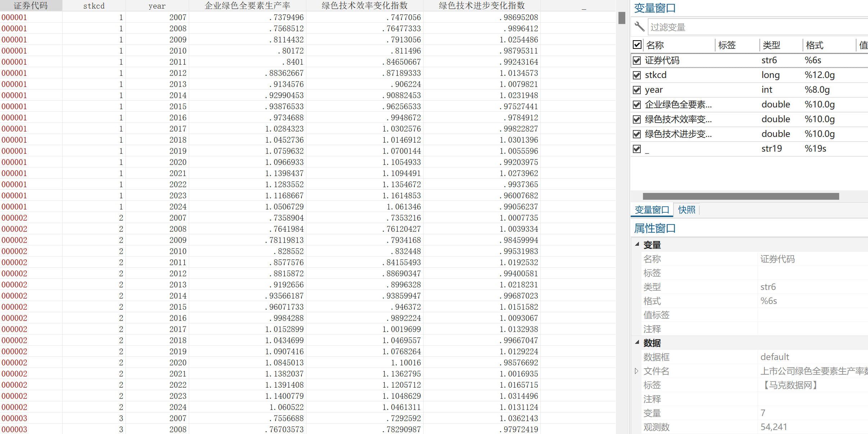Select the 绿色技术效率变… variable row

[x=678, y=119]
